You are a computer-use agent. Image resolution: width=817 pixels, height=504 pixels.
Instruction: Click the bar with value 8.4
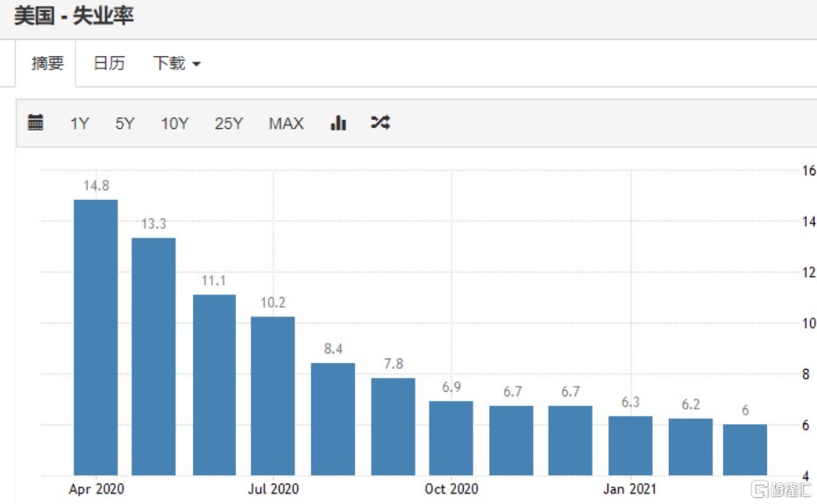point(333,419)
